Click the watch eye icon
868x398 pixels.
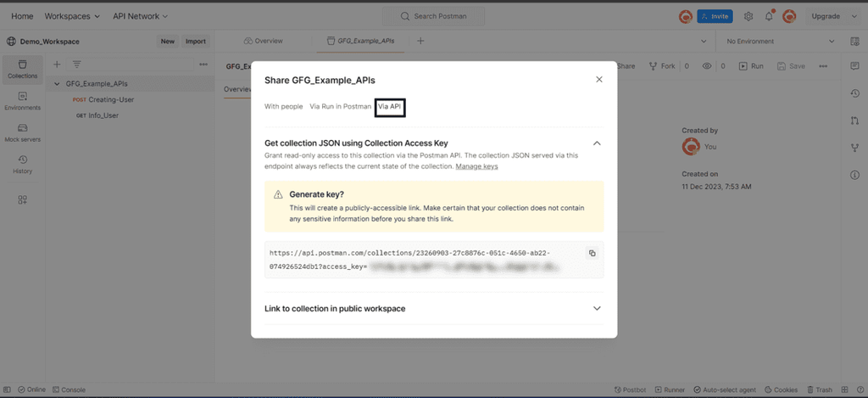point(706,66)
